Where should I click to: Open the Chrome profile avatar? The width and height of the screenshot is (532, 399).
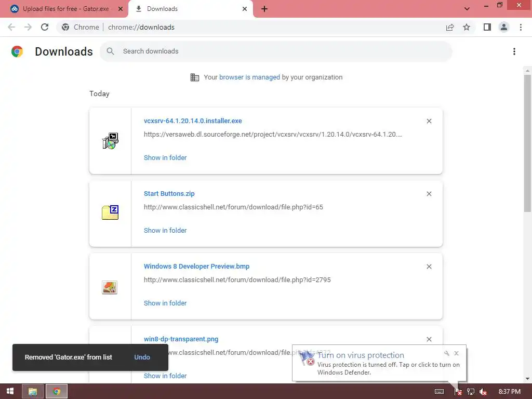(x=504, y=27)
